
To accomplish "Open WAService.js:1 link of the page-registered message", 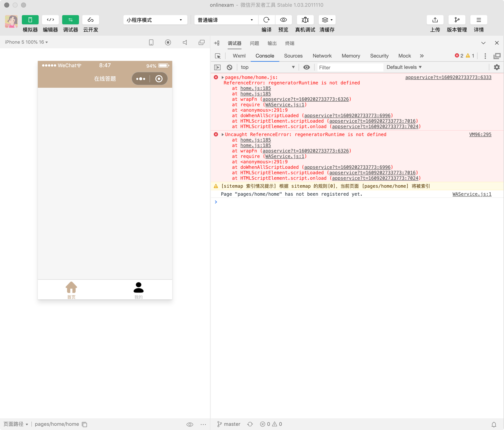I will tap(472, 194).
